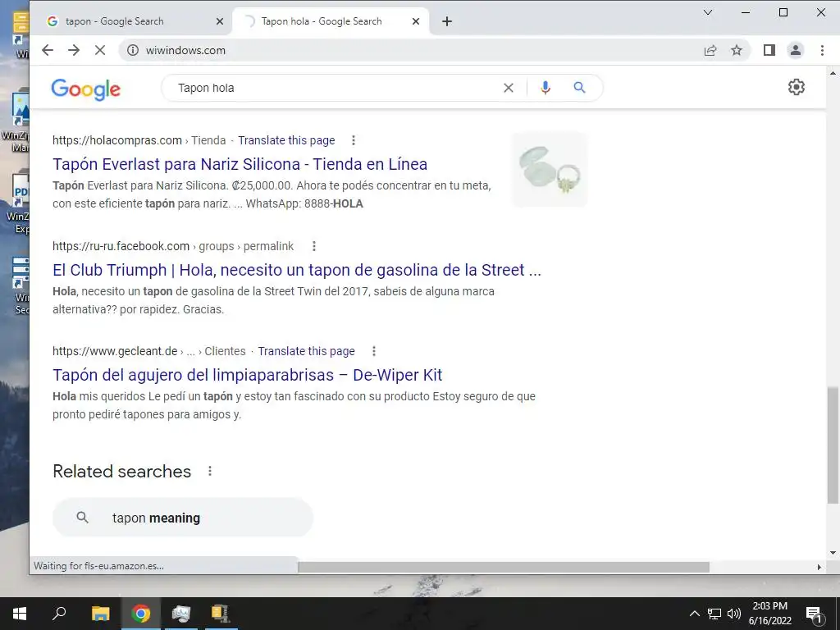Stop loading the page with the X button
Screen dimensions: 840x630
99,50
